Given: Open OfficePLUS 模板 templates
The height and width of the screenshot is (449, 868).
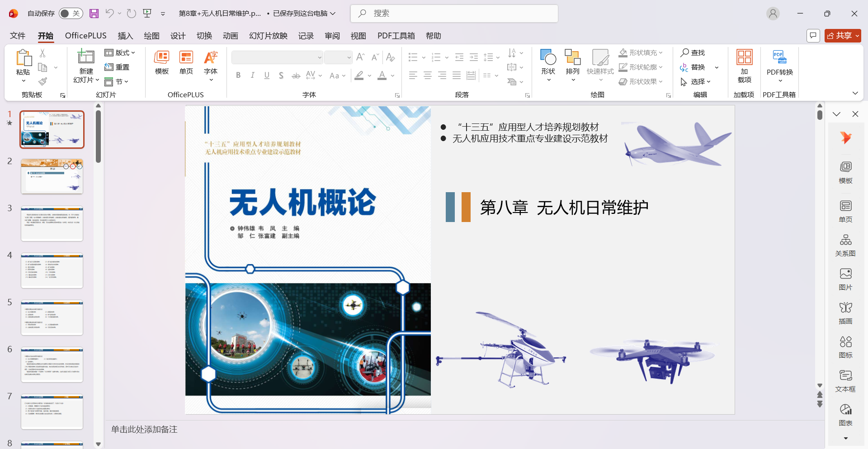Looking at the screenshot, I should [162, 63].
